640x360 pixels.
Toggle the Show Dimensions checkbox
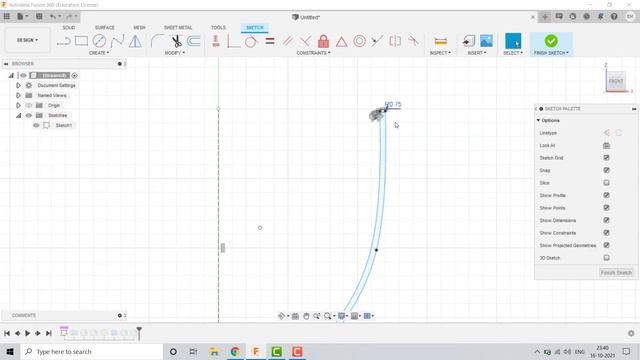[607, 220]
